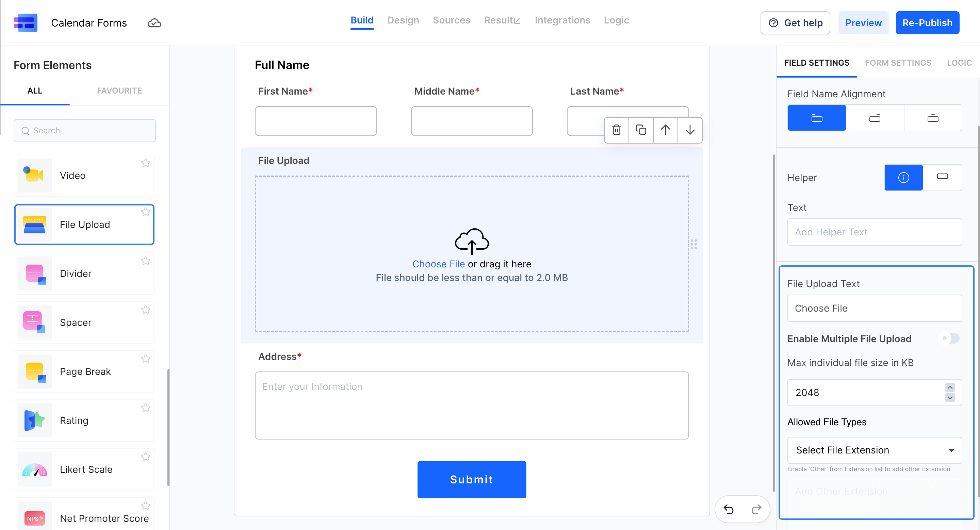This screenshot has width=980, height=530.
Task: Increase max individual file size with stepper
Action: click(950, 387)
